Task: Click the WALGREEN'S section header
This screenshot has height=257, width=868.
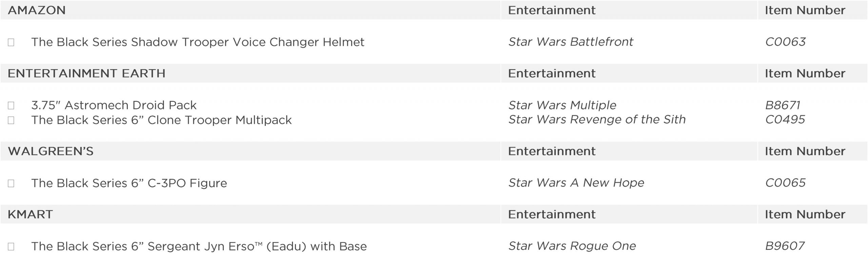Action: click(51, 151)
